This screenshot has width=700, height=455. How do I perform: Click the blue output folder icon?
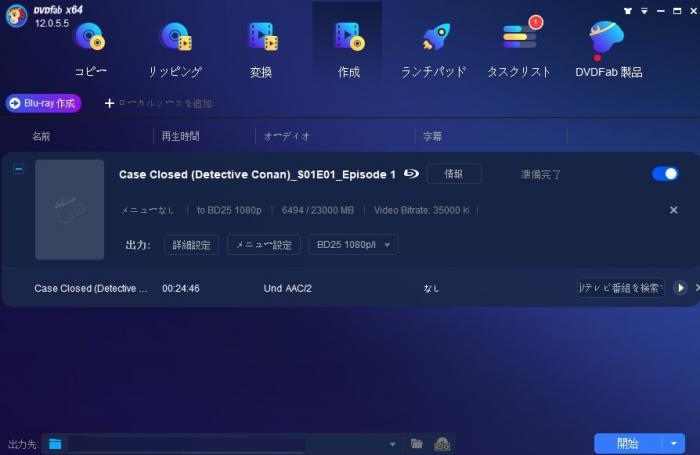55,444
